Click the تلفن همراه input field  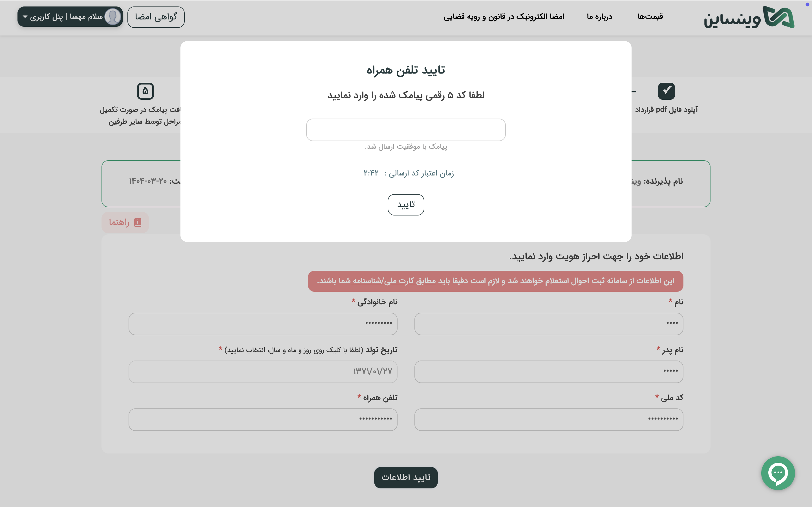click(263, 419)
